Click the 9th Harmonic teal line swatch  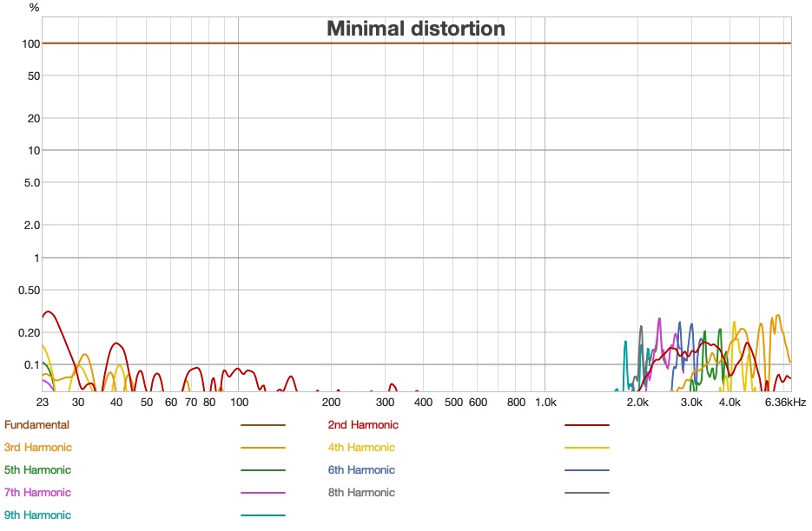(x=265, y=515)
